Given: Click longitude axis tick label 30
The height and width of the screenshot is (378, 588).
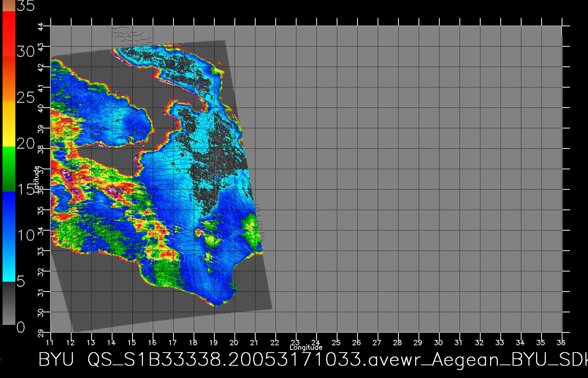Looking at the screenshot, I should point(438,342).
